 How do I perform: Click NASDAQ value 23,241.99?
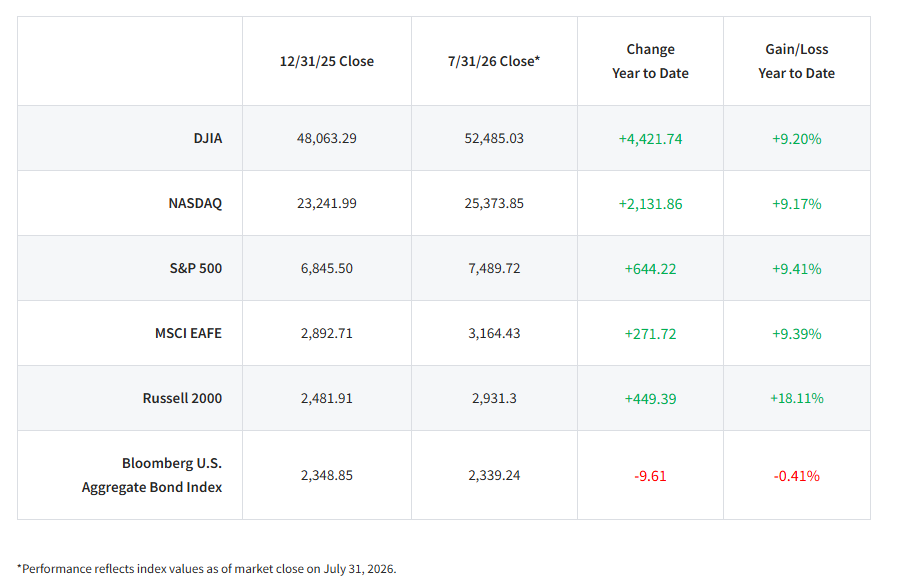point(327,203)
